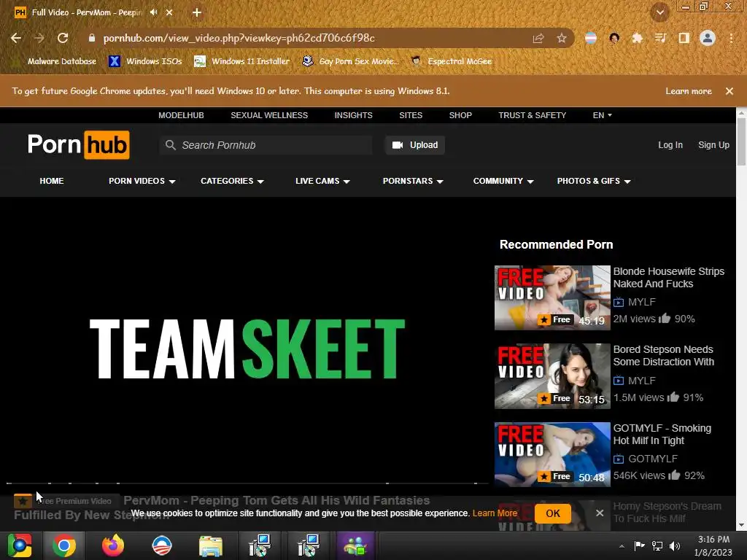Switch to Chrome on the taskbar
The image size is (747, 560).
[x=64, y=545]
